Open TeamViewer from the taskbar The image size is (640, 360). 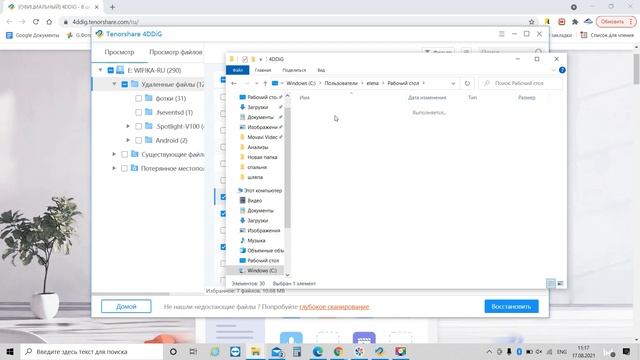click(235, 351)
